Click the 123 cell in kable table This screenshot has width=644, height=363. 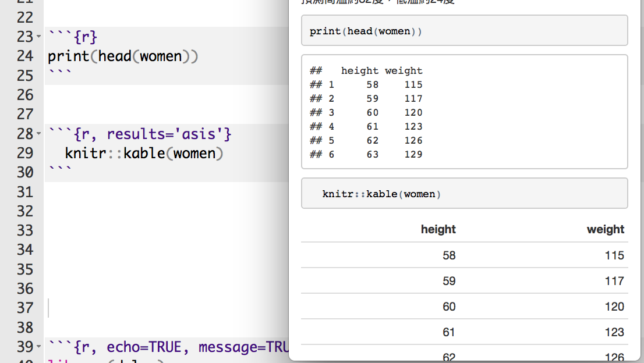pos(614,332)
